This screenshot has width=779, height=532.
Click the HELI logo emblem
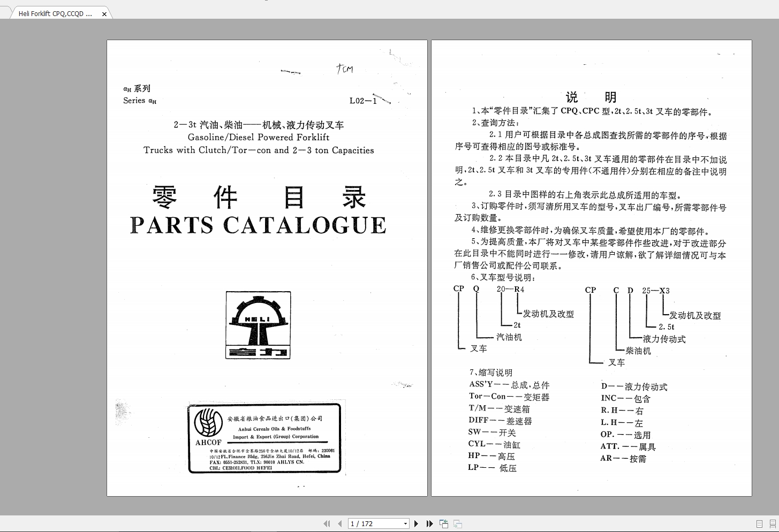pyautogui.click(x=258, y=324)
